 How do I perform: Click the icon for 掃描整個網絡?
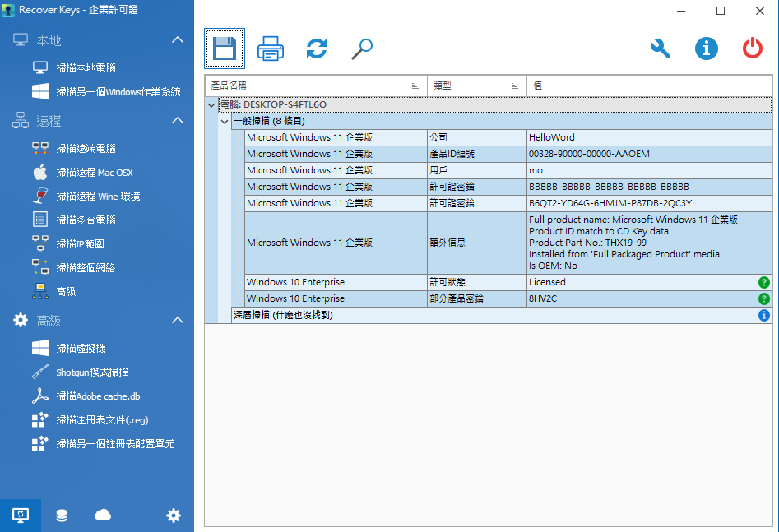(40, 267)
